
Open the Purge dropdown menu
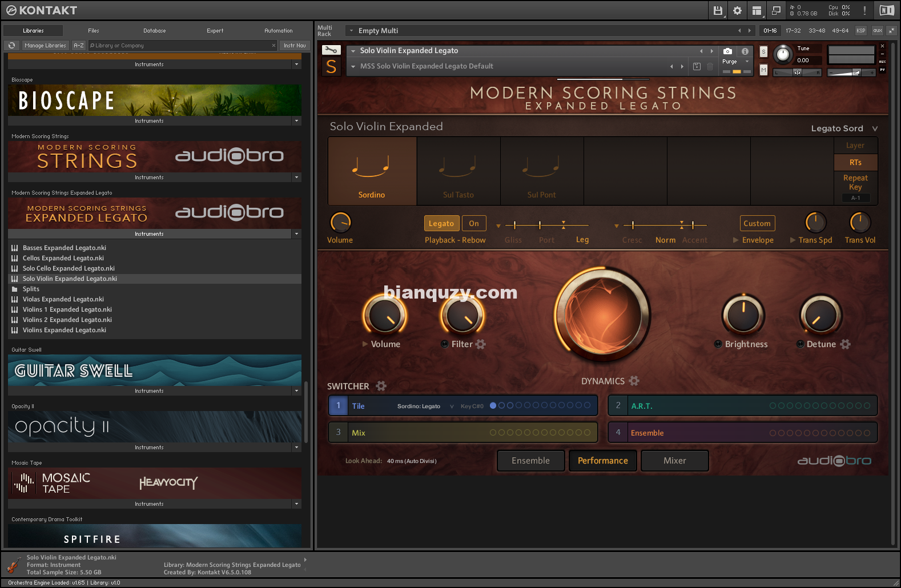735,61
